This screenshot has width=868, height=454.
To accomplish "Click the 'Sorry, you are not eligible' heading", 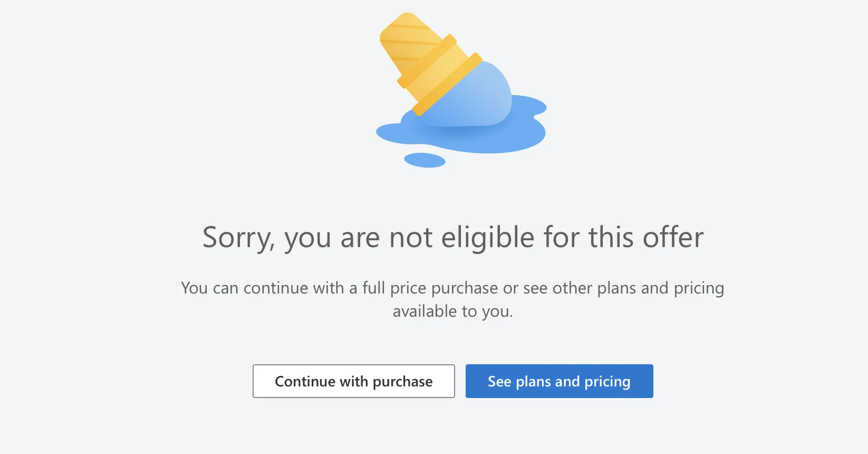I will tap(453, 237).
